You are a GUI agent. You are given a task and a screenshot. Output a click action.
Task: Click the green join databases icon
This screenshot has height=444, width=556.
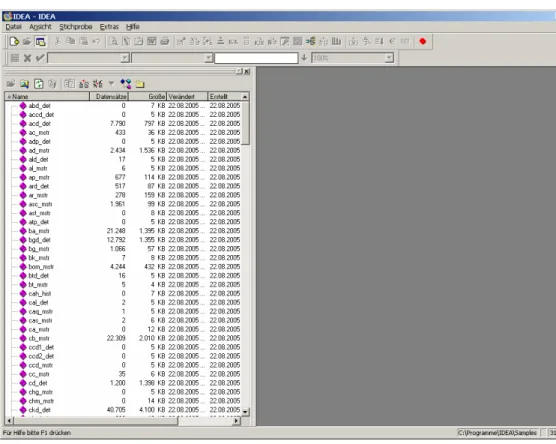(311, 41)
